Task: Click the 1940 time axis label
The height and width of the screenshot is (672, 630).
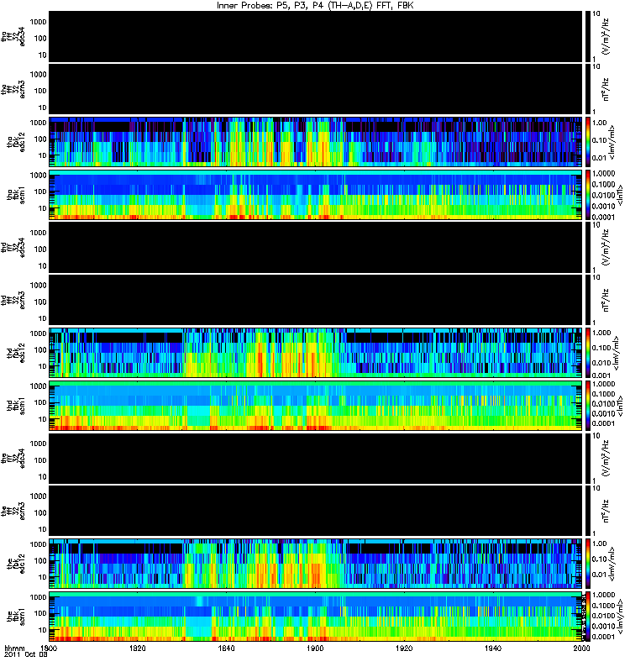Action: (493, 648)
